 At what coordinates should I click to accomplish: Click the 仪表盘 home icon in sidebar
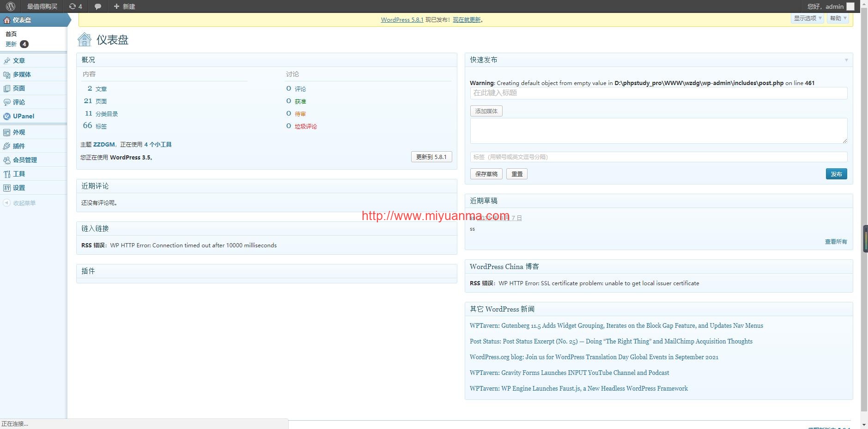click(7, 20)
